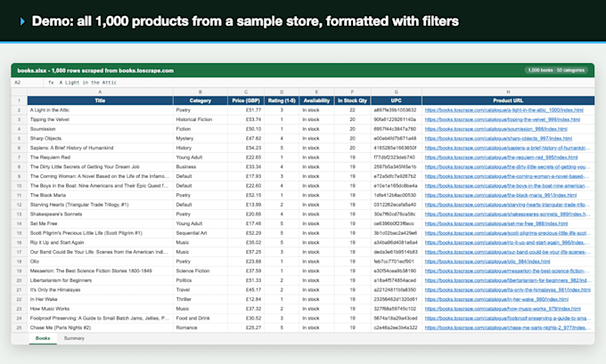
Task: Click 'Travel' category cell
Action: coord(201,290)
